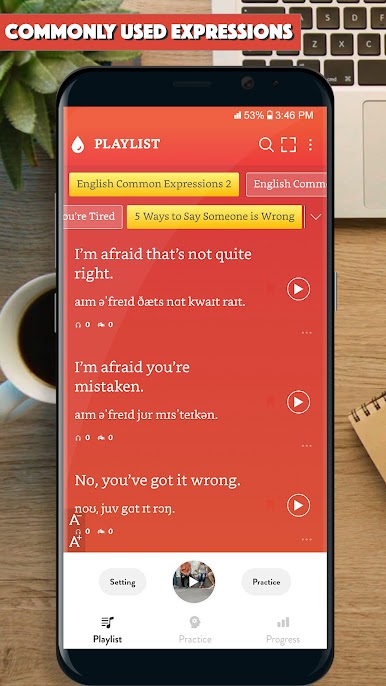Tap speak count icon under "not quite right"
Viewport: 386px width, 686px height.
click(105, 325)
